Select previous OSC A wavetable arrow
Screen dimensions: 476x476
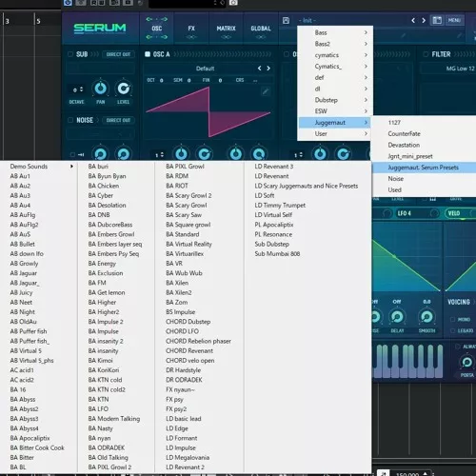click(x=259, y=69)
